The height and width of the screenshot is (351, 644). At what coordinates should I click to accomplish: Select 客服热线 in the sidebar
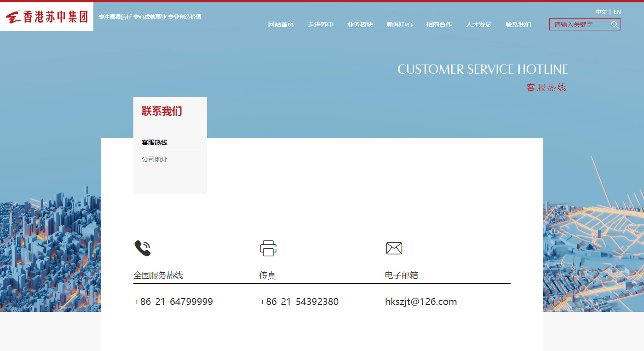click(155, 143)
